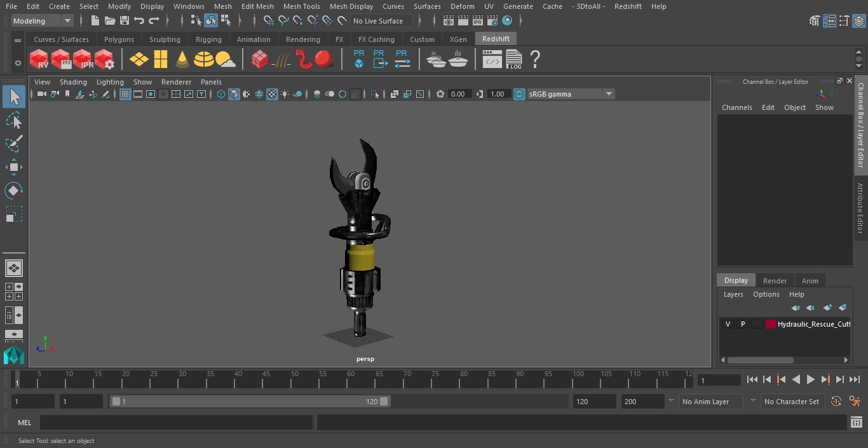
Task: Click the Maya home icon in left panel
Action: [x=14, y=356]
